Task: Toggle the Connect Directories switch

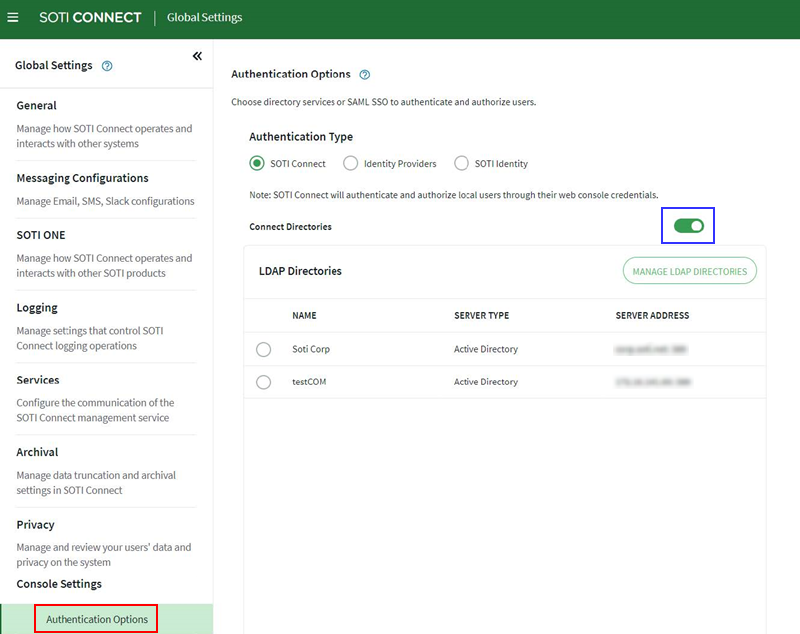Action: (x=688, y=225)
